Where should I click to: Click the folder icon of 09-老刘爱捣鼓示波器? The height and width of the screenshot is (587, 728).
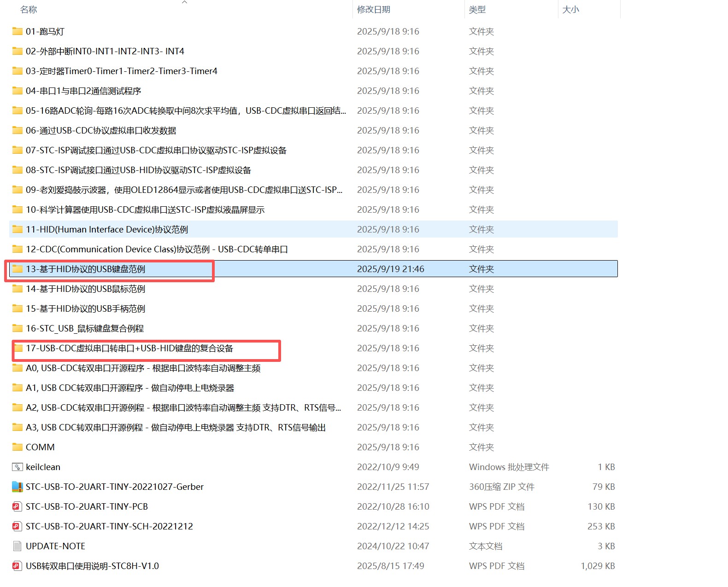(18, 190)
